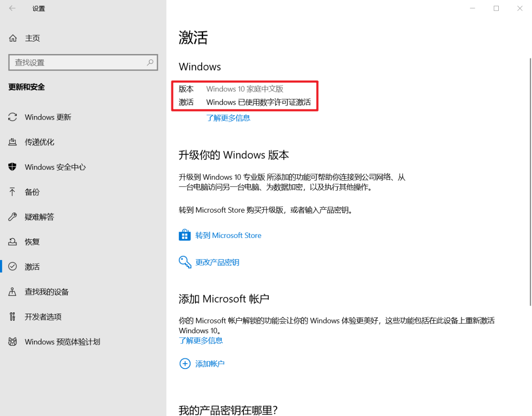This screenshot has width=532, height=416.
Task: Click the 升级你的 Windows 版本 heading
Action: (234, 155)
